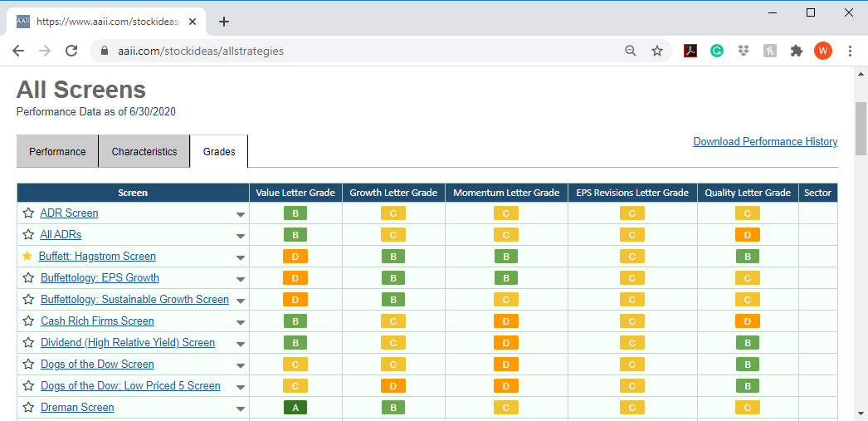This screenshot has width=868, height=421.
Task: Expand the Cash Rich Firms Screen arrow
Action: coord(241,322)
